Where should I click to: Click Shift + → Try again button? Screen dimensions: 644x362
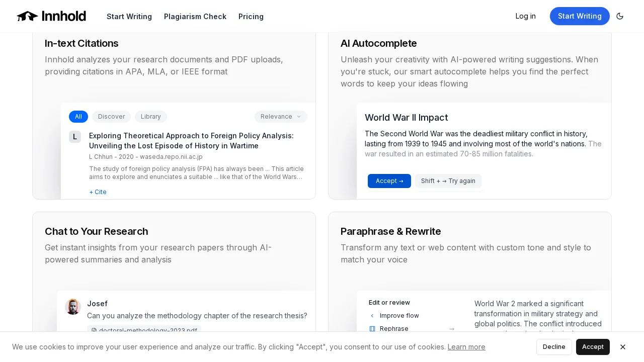pos(448,181)
